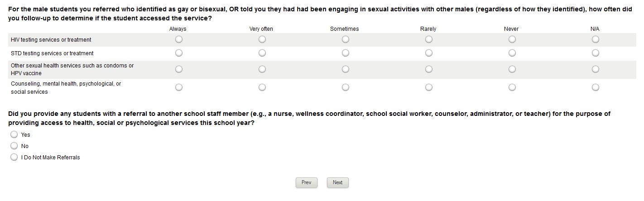Answer Yes to staff referral question
This screenshot has height=201, width=644.
14,134
